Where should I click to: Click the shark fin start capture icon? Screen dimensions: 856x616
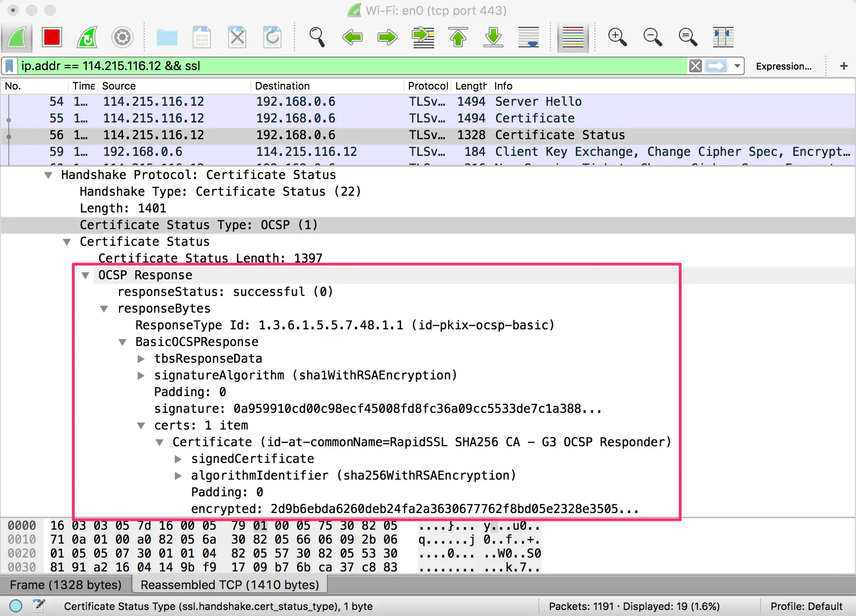(17, 37)
